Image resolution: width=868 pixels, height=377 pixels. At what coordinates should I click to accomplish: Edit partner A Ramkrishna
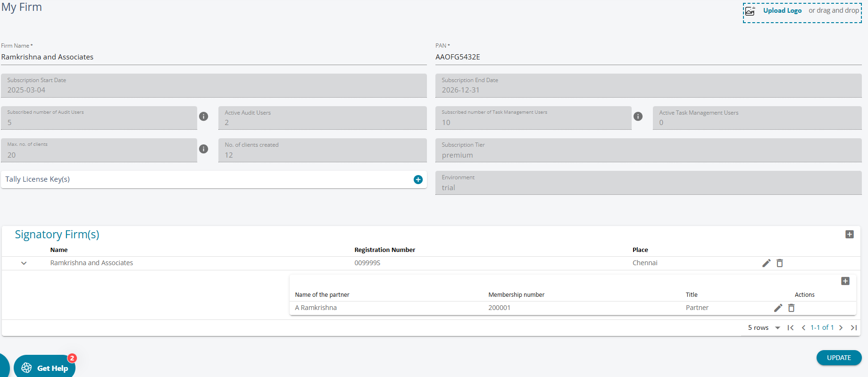(778, 308)
